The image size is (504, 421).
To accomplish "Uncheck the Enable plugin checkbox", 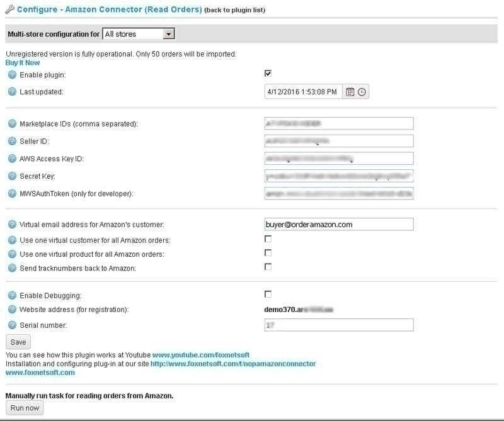I will (x=268, y=74).
